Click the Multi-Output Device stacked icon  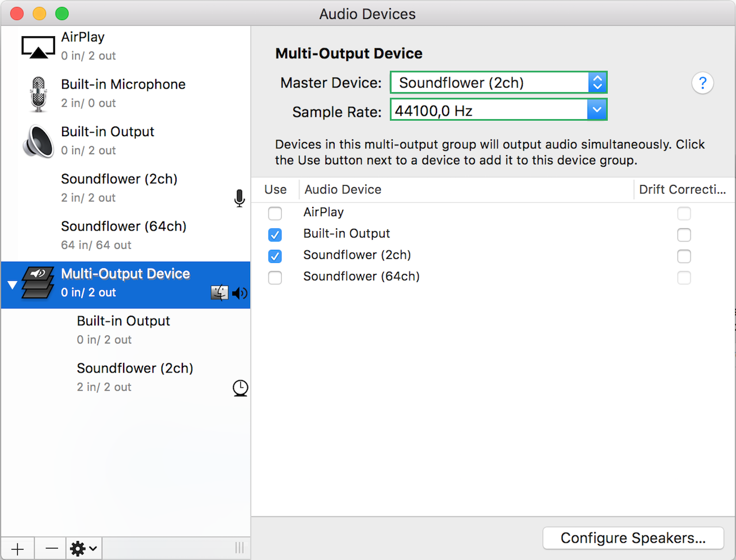[38, 282]
